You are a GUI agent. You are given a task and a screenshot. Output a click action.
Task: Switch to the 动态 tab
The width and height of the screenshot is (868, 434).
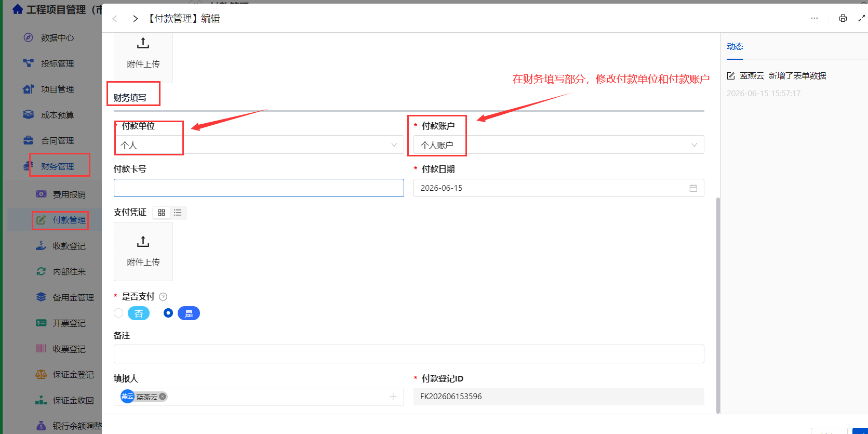[x=735, y=46]
